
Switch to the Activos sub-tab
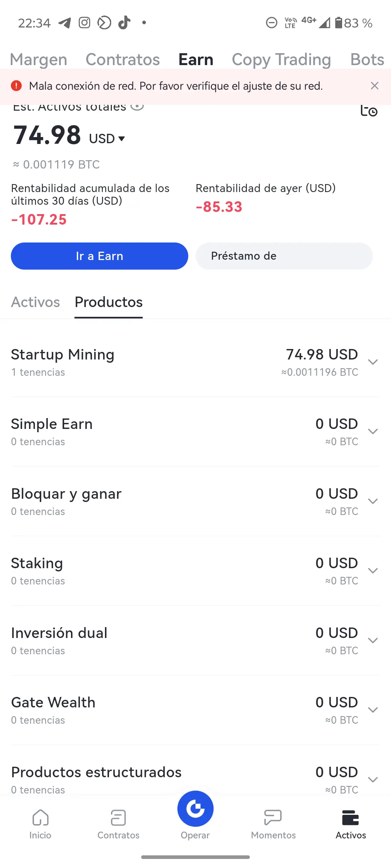click(35, 302)
